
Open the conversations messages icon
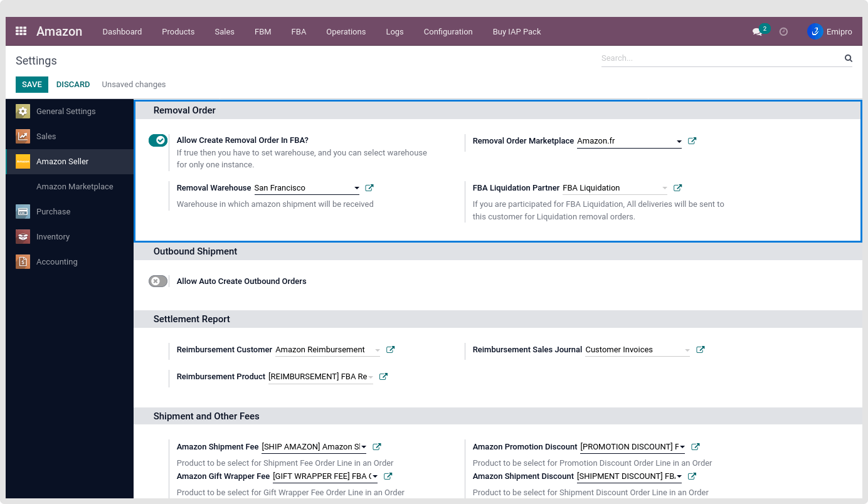pos(757,31)
